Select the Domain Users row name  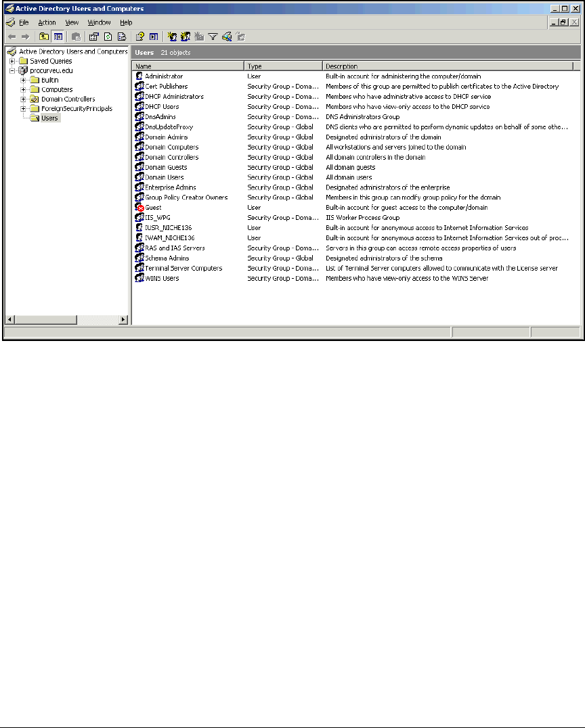164,177
